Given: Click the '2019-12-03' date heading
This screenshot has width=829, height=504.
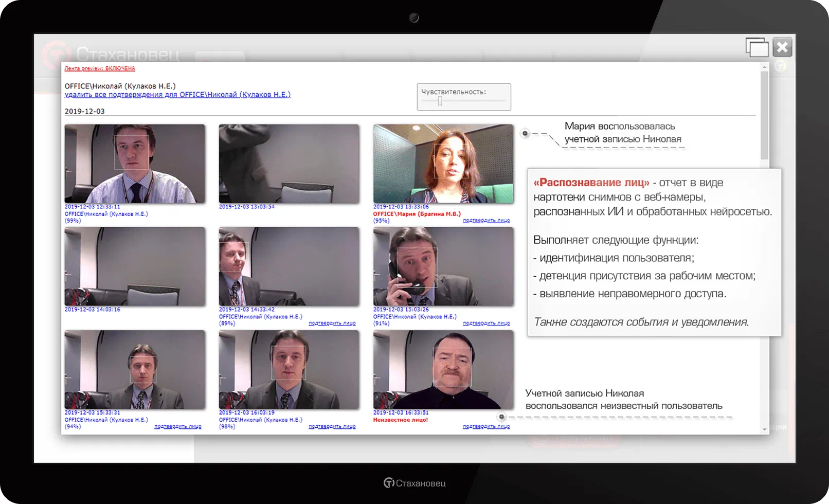Looking at the screenshot, I should tap(84, 111).
